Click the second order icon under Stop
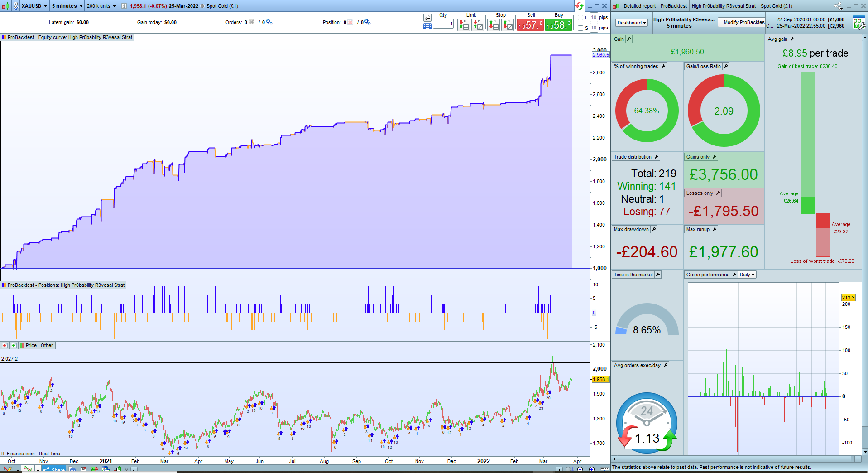 [x=508, y=25]
